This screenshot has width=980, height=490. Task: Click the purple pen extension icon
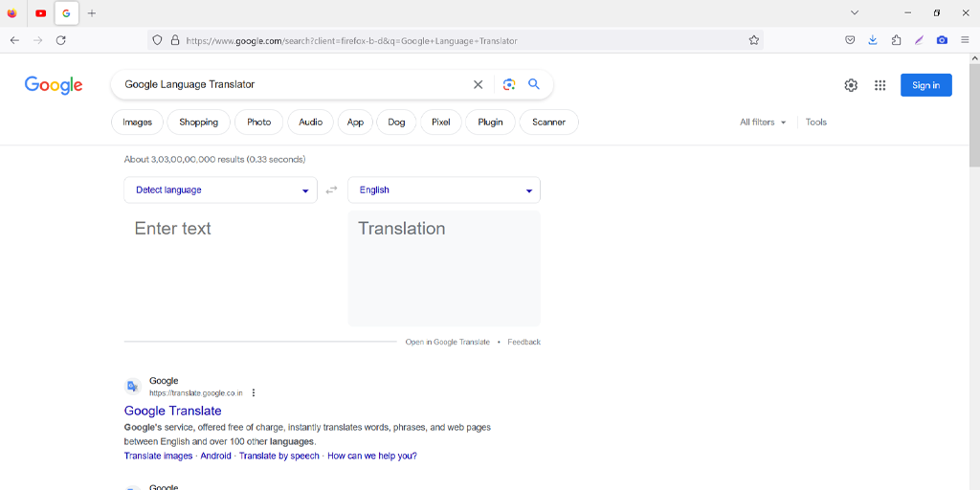tap(919, 40)
